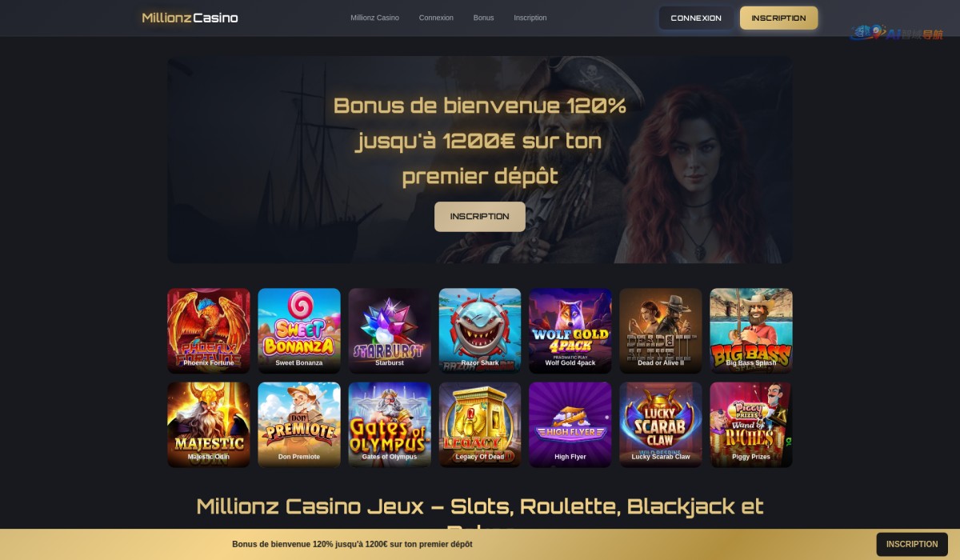The height and width of the screenshot is (560, 960).
Task: Play Wolf Gold 4pack slot
Action: pyautogui.click(x=570, y=330)
